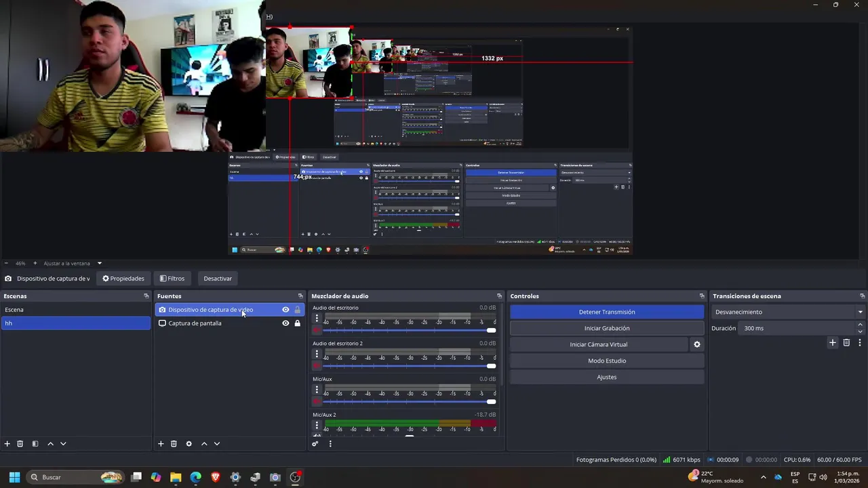
Task: Undock the Mezclador de audio panel
Action: point(499,296)
